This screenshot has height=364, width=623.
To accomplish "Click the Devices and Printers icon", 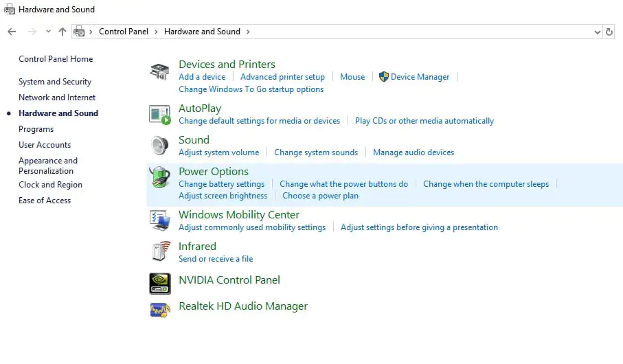I will point(159,71).
